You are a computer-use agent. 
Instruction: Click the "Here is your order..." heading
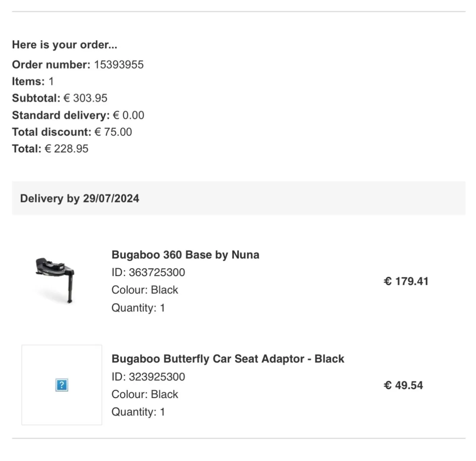tap(64, 44)
